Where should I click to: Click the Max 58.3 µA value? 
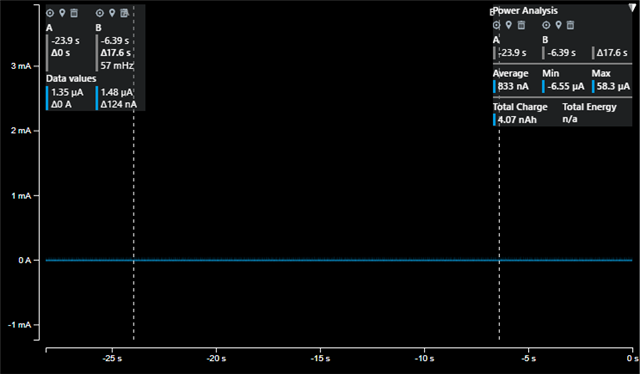(613, 87)
